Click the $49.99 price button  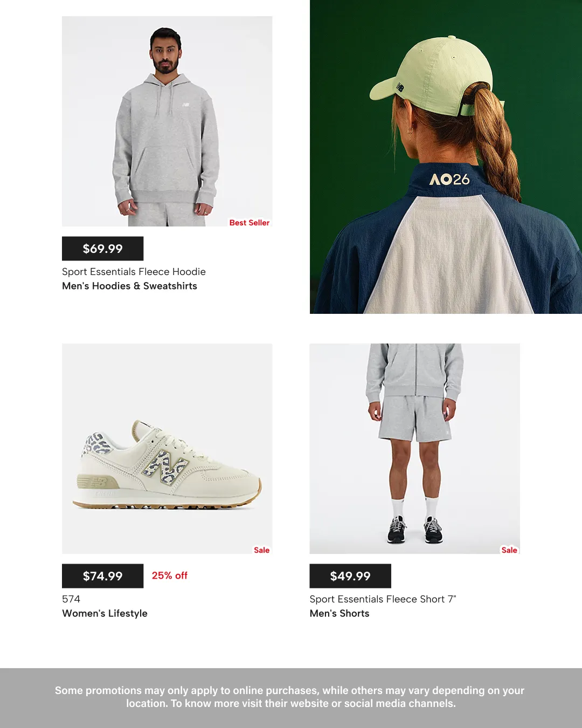pos(350,576)
